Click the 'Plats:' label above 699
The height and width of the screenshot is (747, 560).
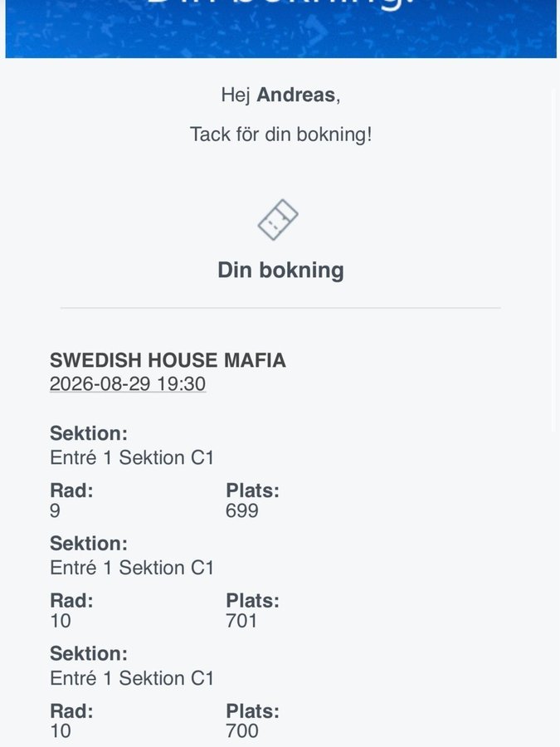tap(252, 491)
